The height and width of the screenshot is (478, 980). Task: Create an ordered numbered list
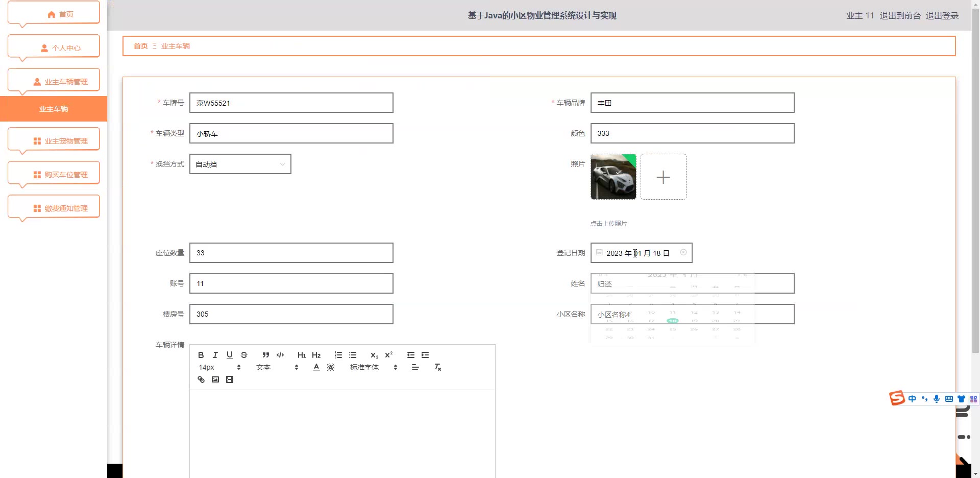pyautogui.click(x=338, y=355)
